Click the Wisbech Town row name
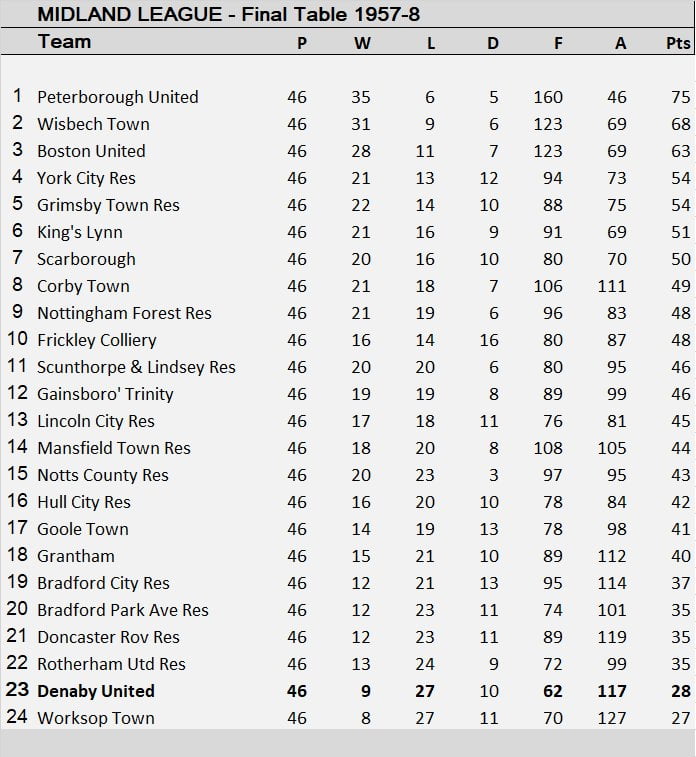The height and width of the screenshot is (757, 696). coord(93,124)
